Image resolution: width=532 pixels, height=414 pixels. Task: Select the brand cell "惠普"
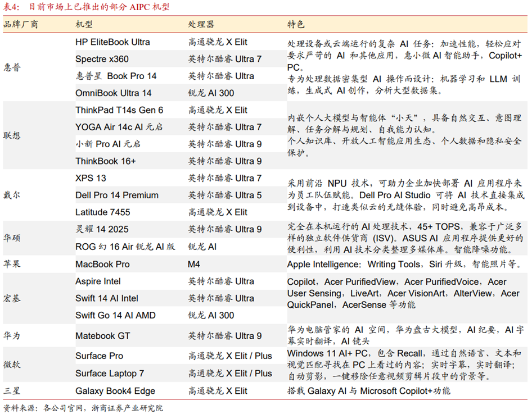pyautogui.click(x=12, y=67)
